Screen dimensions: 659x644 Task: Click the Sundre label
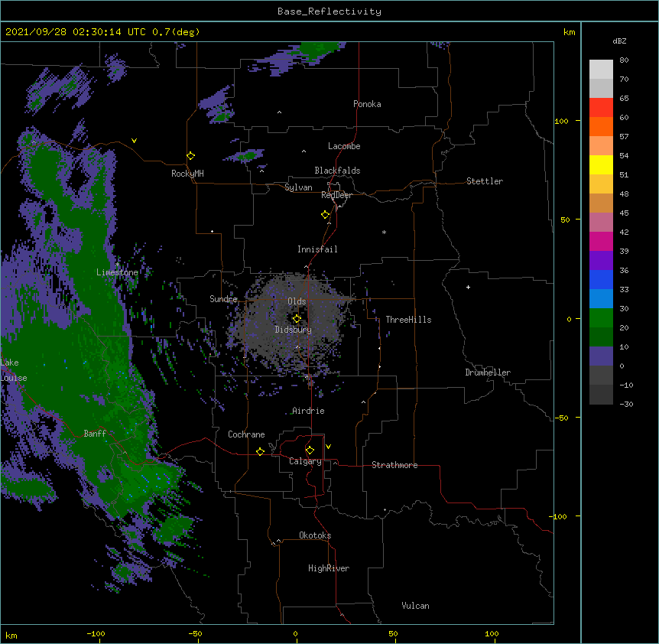click(x=223, y=299)
